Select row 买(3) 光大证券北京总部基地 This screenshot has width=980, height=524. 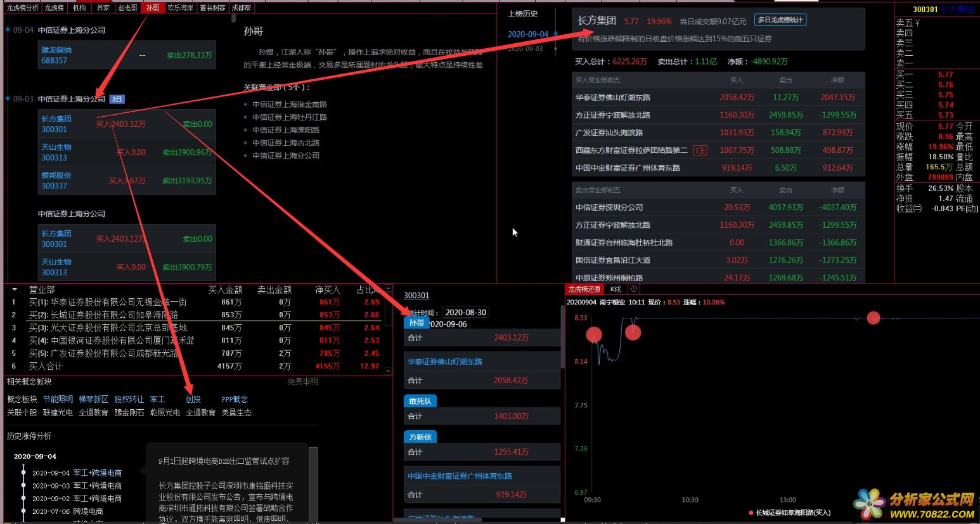click(x=196, y=327)
